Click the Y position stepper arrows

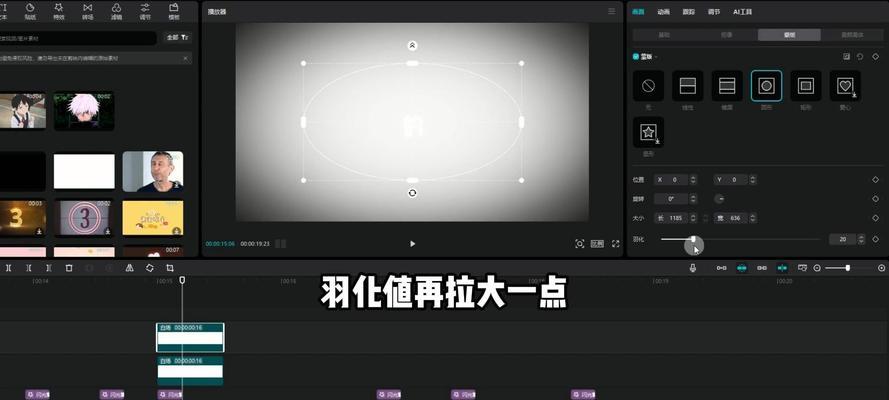click(x=753, y=180)
